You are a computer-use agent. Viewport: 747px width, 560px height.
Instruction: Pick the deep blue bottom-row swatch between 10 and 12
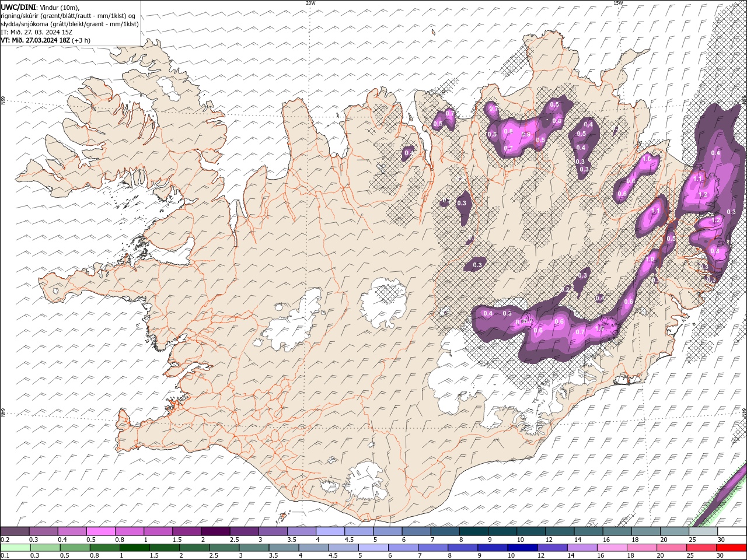point(522,548)
